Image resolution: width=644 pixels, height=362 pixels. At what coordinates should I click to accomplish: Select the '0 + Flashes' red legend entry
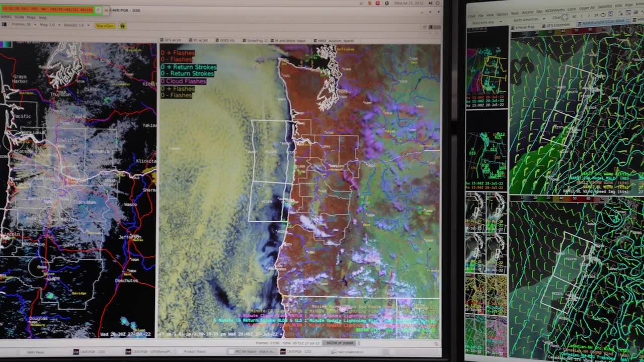point(178,53)
